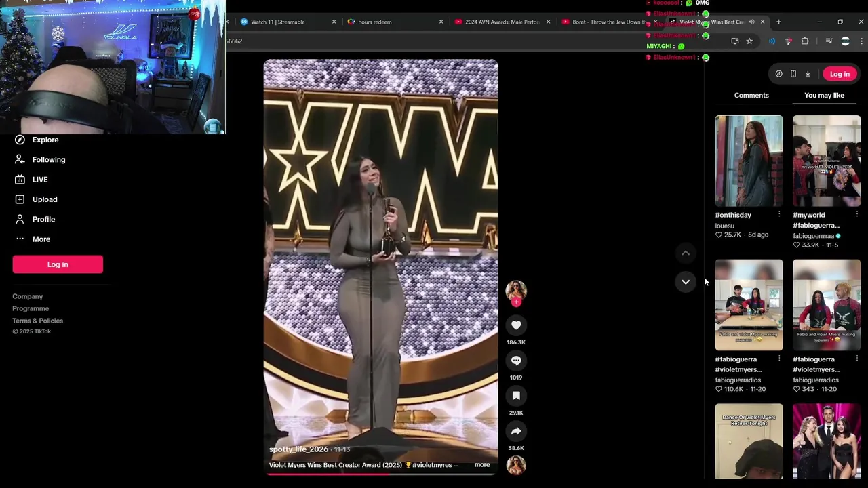Switch to the You may like tab

coord(824,96)
